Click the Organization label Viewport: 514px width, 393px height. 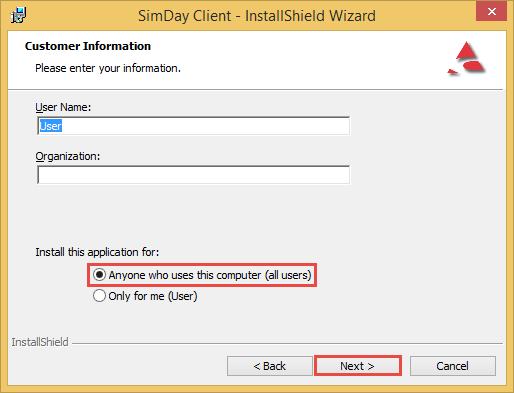click(x=68, y=156)
